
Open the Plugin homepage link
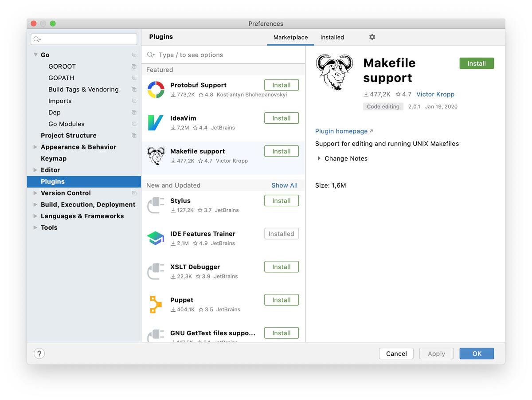click(x=341, y=131)
